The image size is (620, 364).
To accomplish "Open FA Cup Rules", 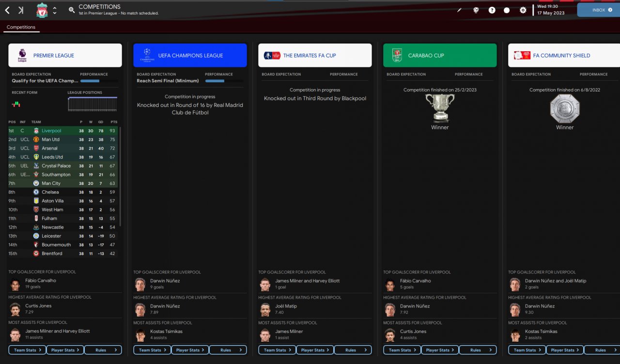I will (x=353, y=350).
